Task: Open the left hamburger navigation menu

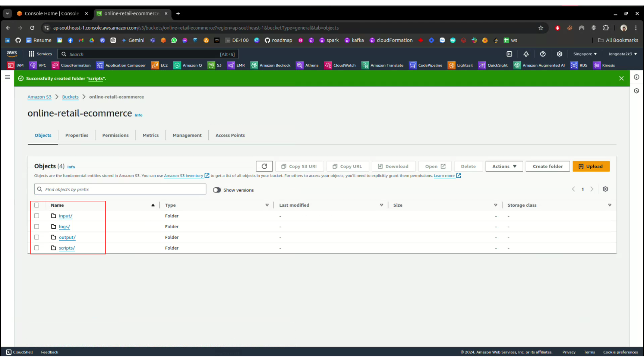Action: tap(7, 77)
